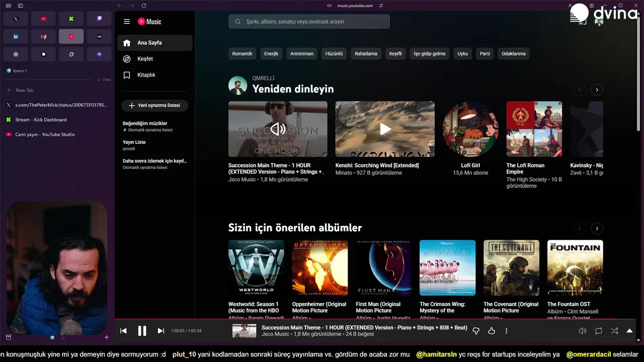This screenshot has width=644, height=362.
Task: Select the Hüzünlü mood chip
Action: point(334,54)
